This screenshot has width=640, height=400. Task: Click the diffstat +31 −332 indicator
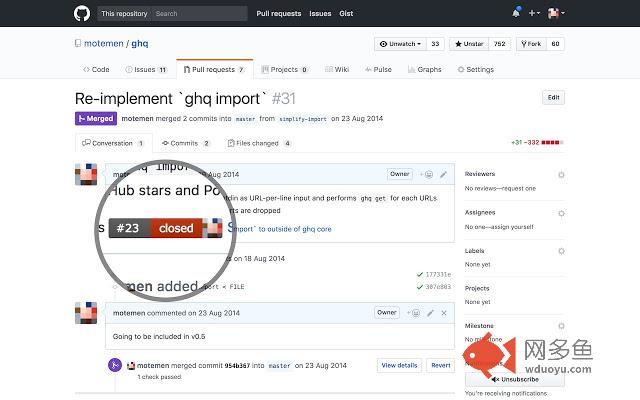537,142
